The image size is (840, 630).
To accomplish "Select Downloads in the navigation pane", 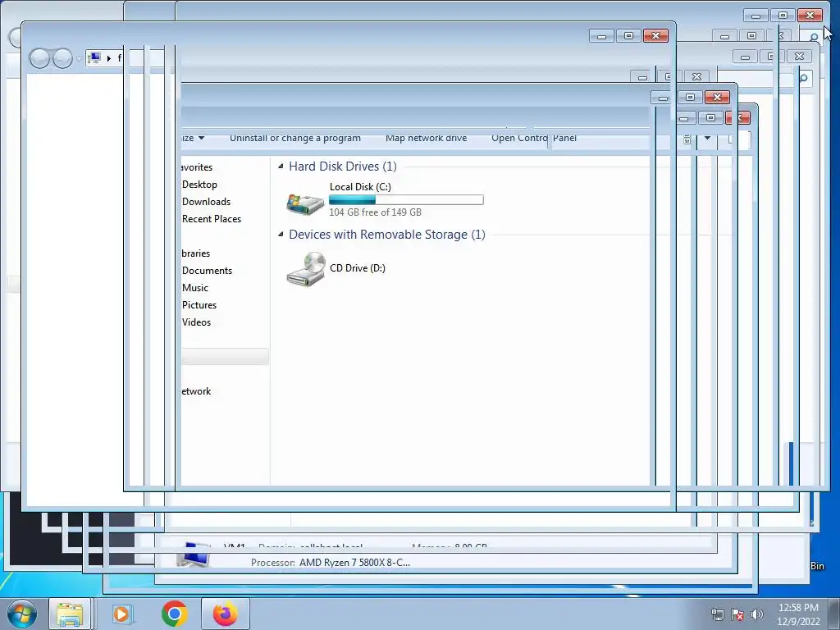I will tap(206, 202).
